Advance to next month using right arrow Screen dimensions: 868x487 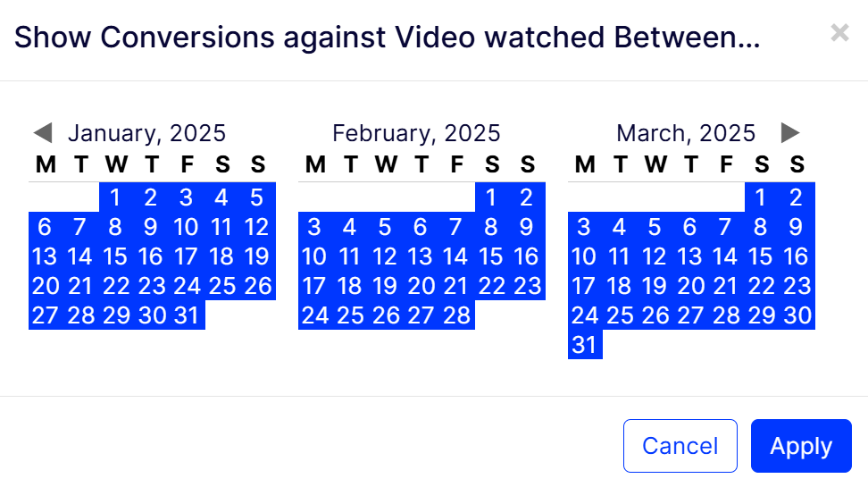(x=790, y=133)
